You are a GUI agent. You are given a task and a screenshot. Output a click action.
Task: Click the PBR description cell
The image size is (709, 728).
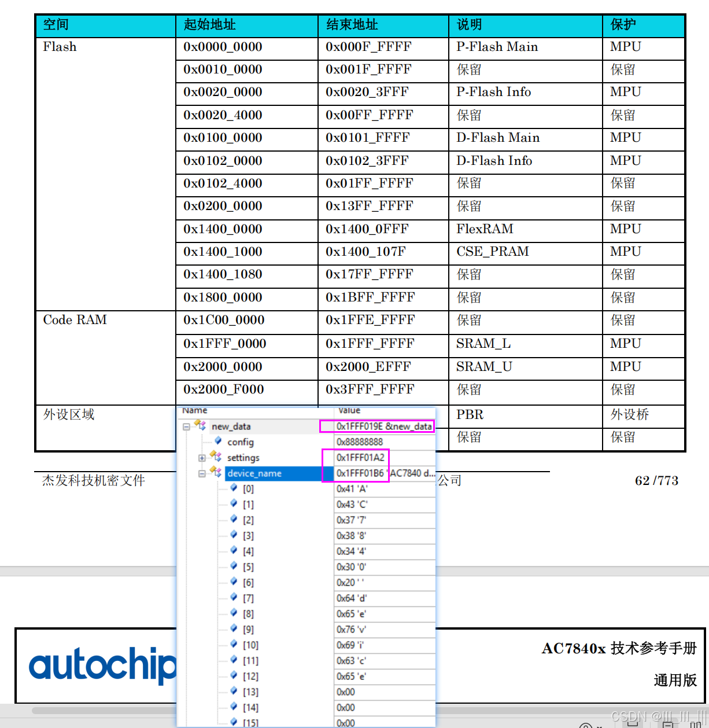526,416
